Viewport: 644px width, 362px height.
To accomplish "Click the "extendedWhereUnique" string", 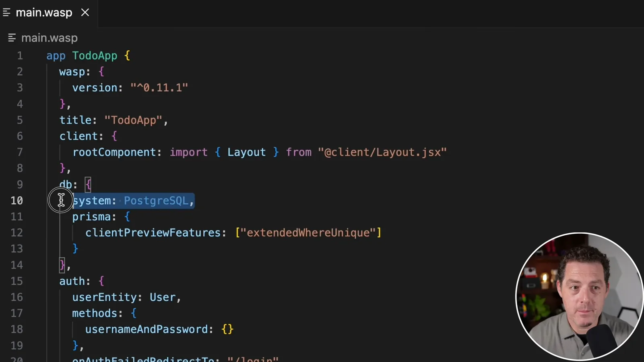I will [x=308, y=232].
